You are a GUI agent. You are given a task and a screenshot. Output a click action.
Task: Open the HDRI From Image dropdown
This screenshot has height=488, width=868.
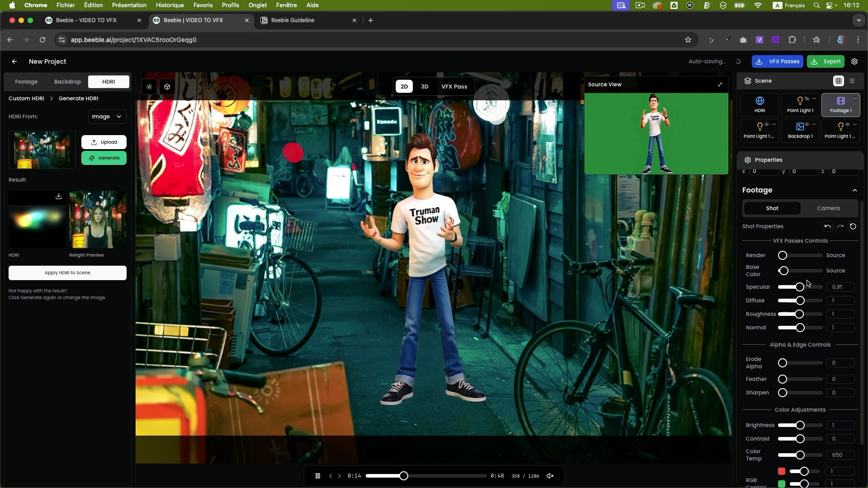(107, 117)
